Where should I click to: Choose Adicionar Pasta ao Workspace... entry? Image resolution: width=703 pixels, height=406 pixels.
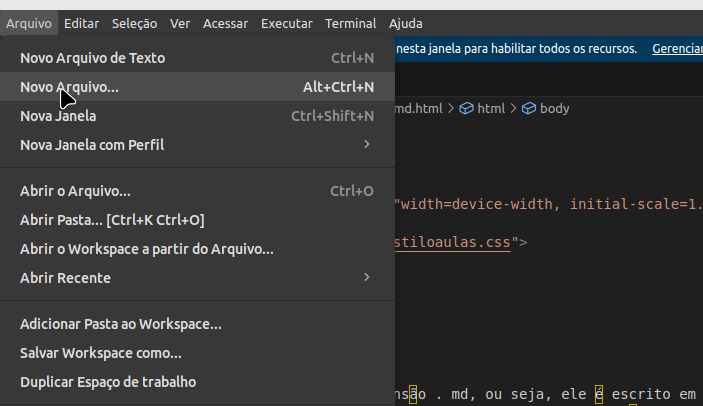click(x=197, y=324)
